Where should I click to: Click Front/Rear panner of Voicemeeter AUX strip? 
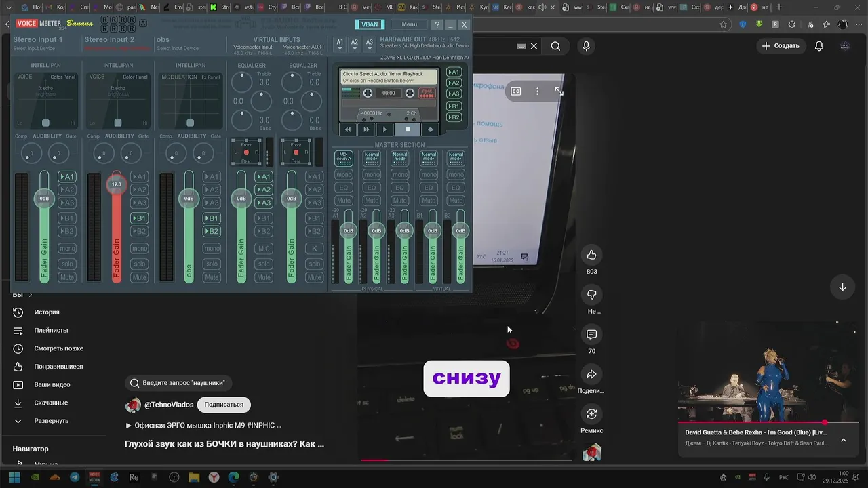(296, 152)
